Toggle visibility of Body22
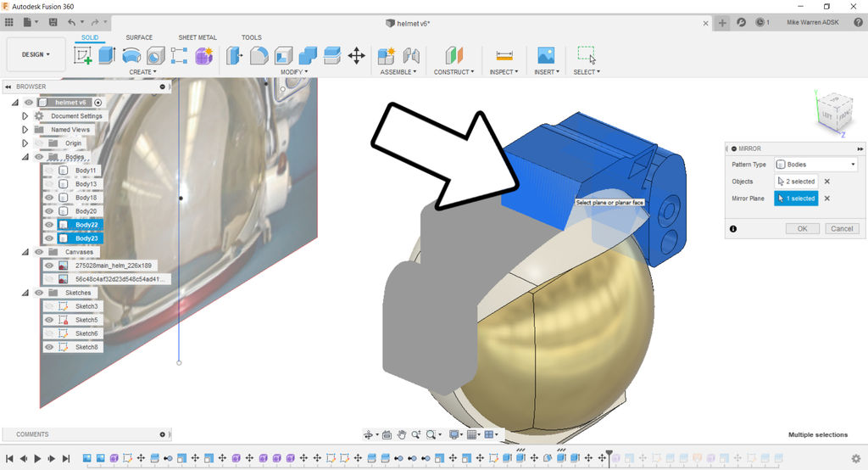 [x=49, y=225]
